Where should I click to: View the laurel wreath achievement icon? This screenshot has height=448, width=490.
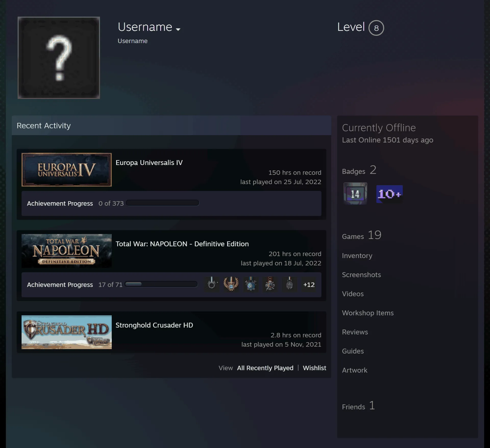click(x=231, y=284)
